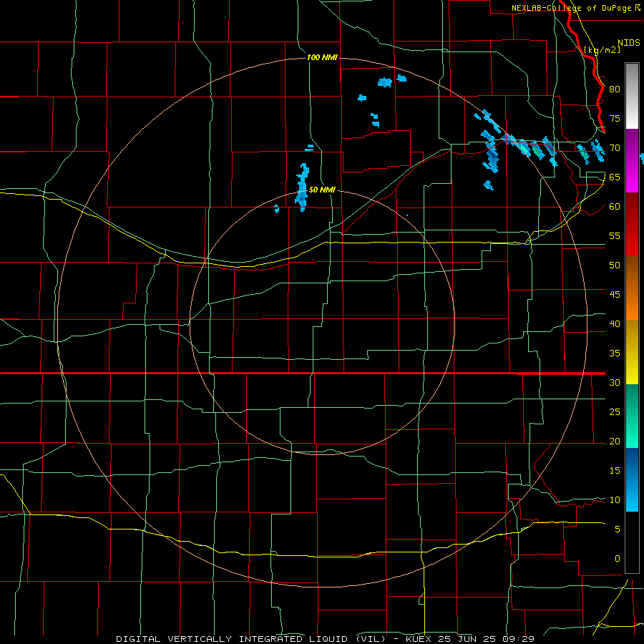Viewport: 644px width, 644px height.
Task: Click the color scale value 40
Action: coord(615,323)
